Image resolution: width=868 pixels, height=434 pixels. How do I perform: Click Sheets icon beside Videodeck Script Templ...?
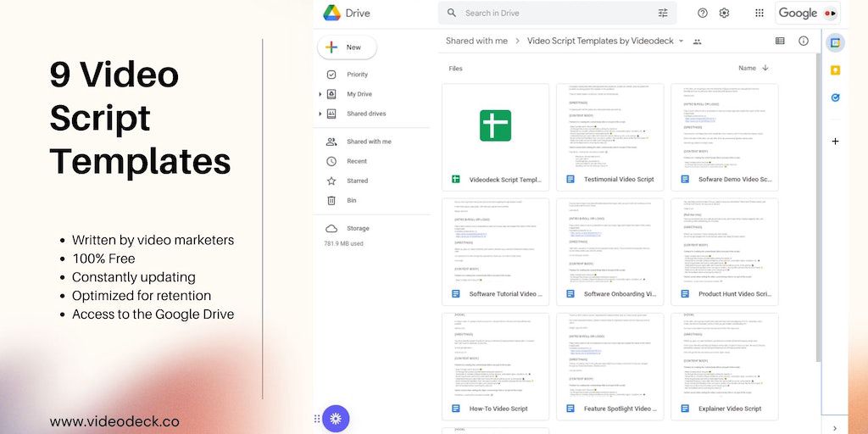[x=456, y=180]
